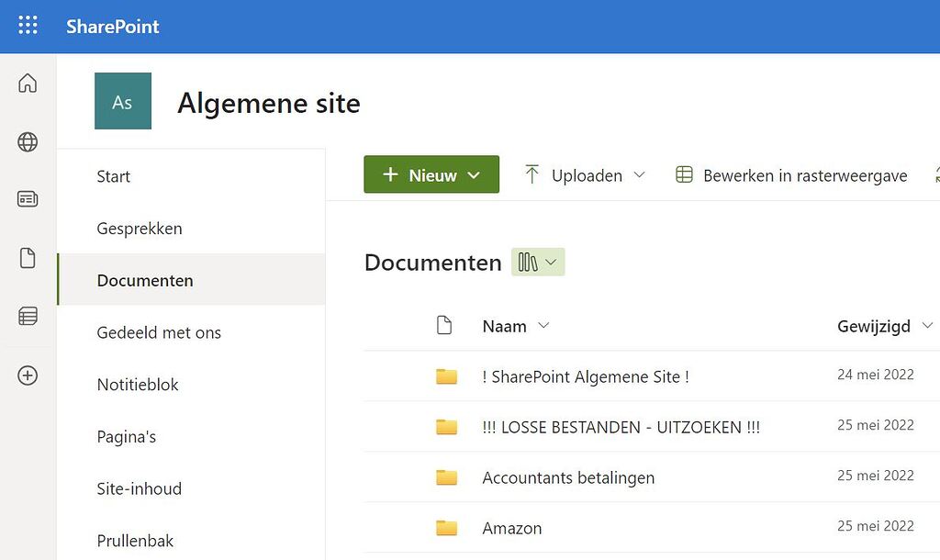Click the Lists icon in the app bar
The width and height of the screenshot is (940, 560).
point(28,316)
